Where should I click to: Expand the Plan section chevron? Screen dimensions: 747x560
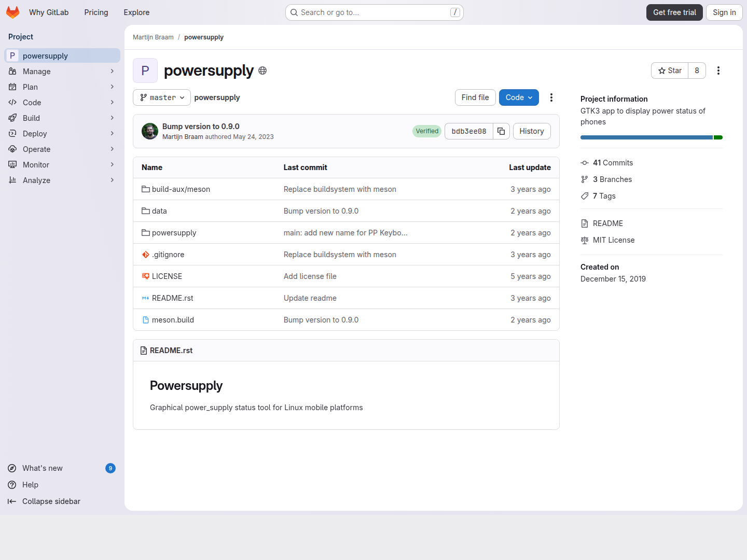tap(112, 87)
